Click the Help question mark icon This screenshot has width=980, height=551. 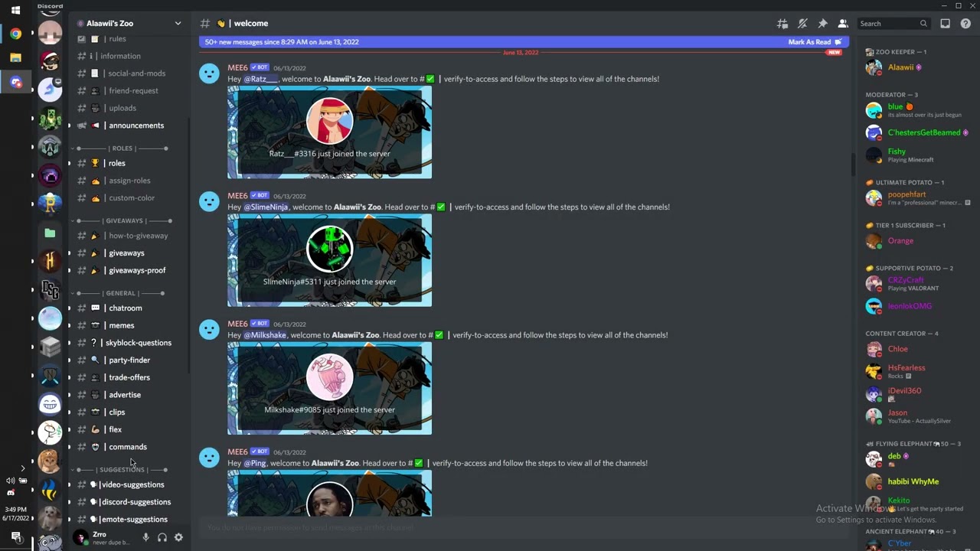(965, 24)
